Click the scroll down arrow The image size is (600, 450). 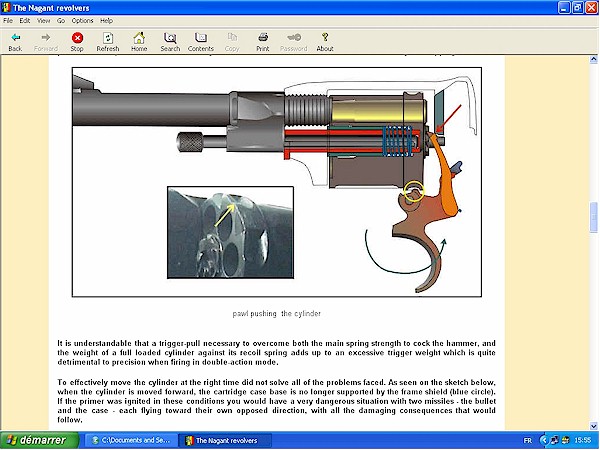coord(593,426)
